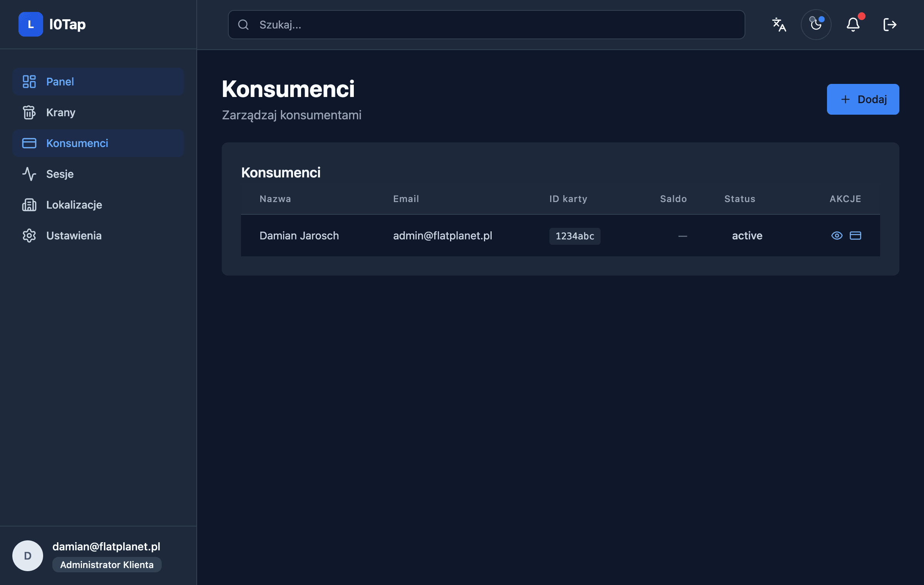Toggle the dark mode moon button
The image size is (924, 585).
[816, 25]
